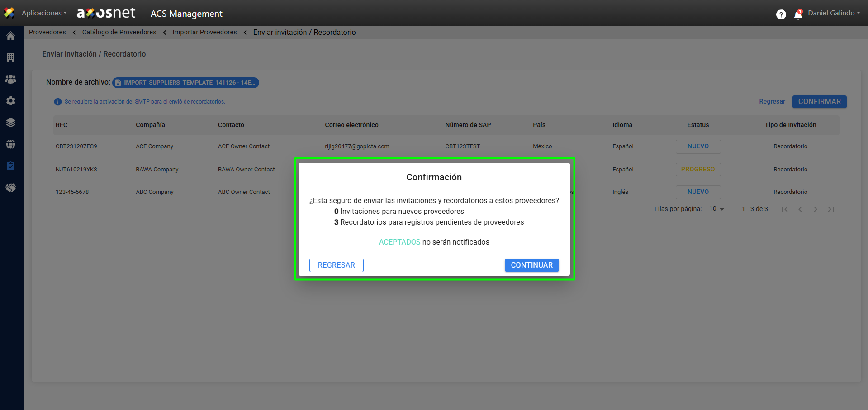Open the building companies sidebar icon
This screenshot has width=868, height=410.
coord(11,57)
